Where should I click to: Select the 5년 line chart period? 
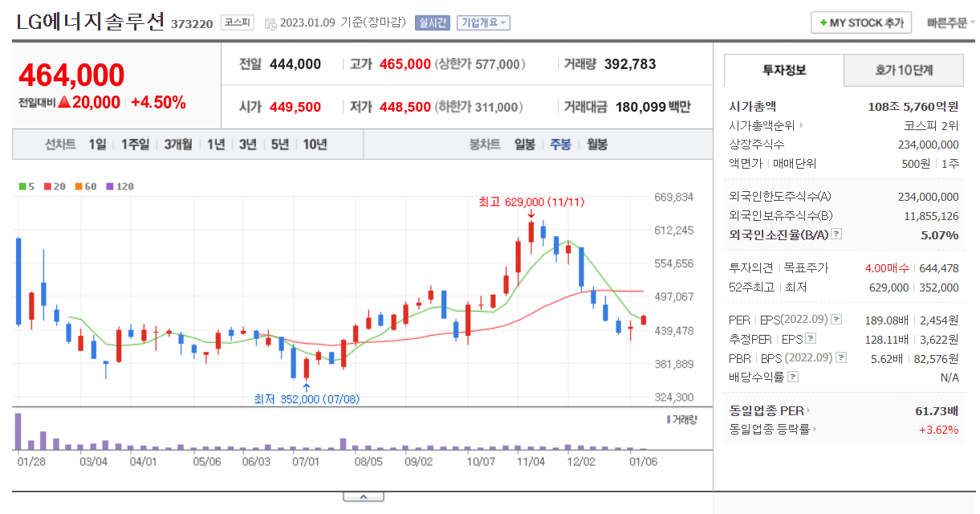point(280,145)
